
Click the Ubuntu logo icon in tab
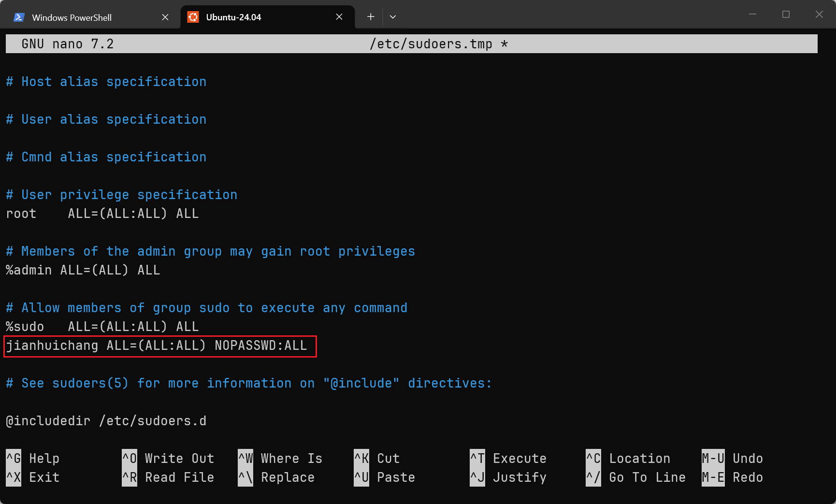pos(193,17)
